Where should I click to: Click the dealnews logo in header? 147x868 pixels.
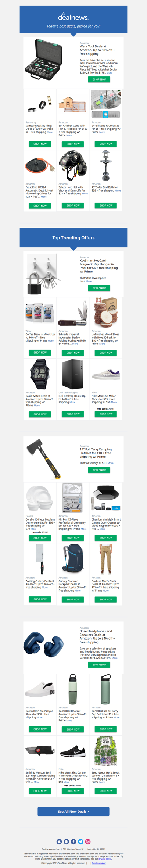[73, 17]
